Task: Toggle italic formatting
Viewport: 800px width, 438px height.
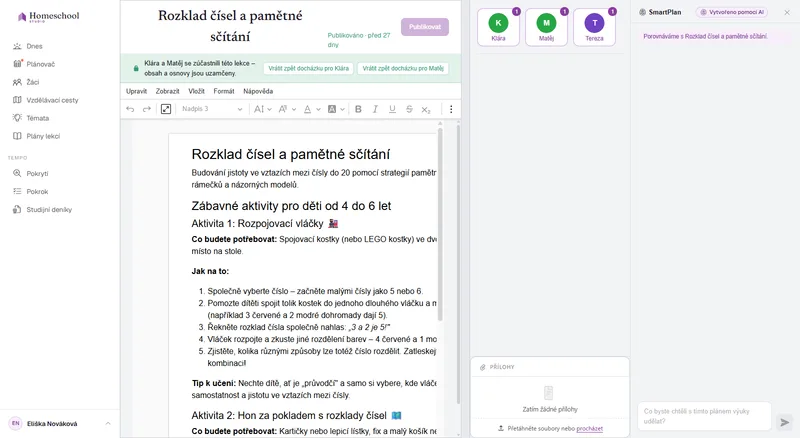Action: coord(375,109)
